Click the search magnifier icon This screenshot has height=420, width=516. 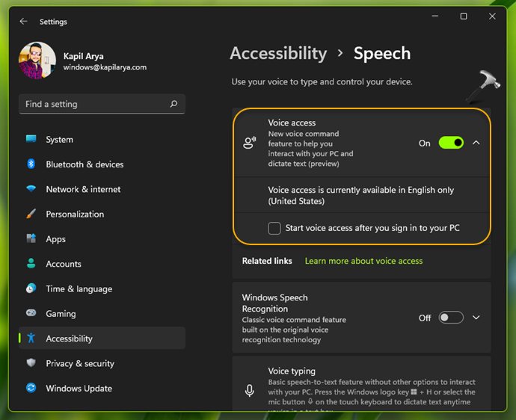coord(173,104)
